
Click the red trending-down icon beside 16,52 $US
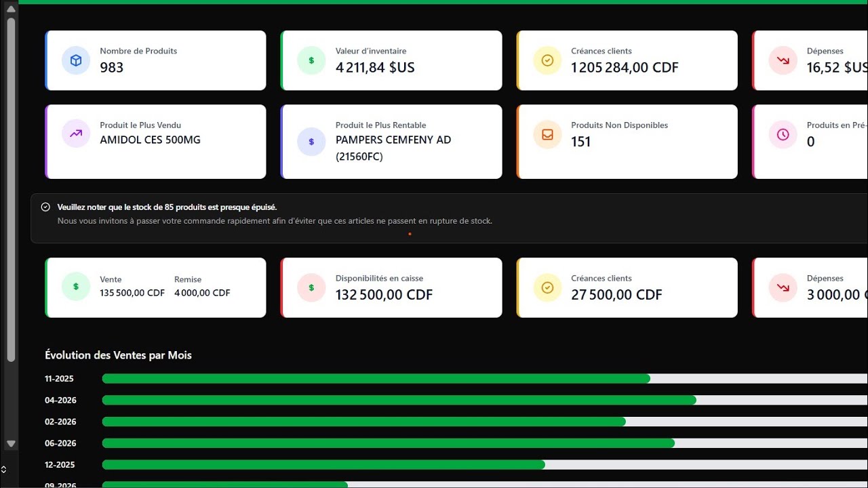(x=783, y=60)
